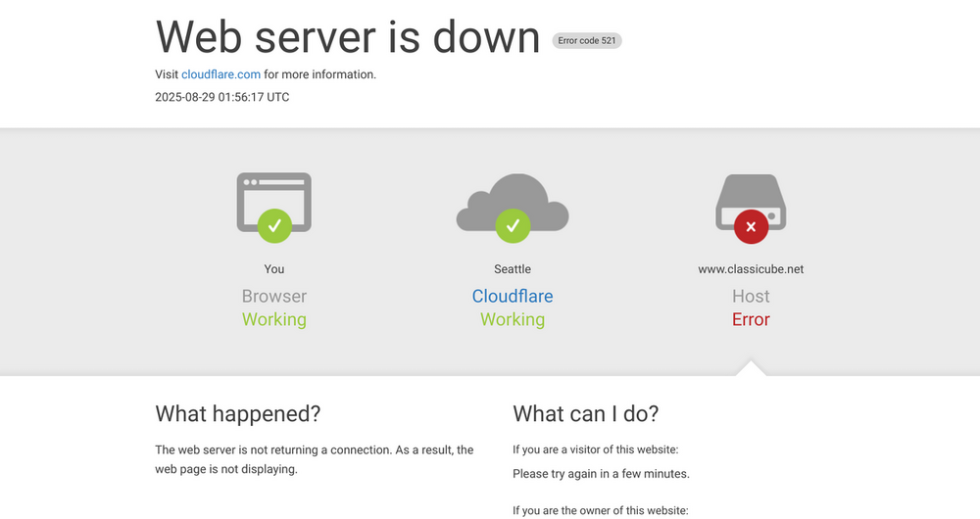The image size is (980, 519).
Task: Click the Error code 521 badge
Action: click(587, 40)
